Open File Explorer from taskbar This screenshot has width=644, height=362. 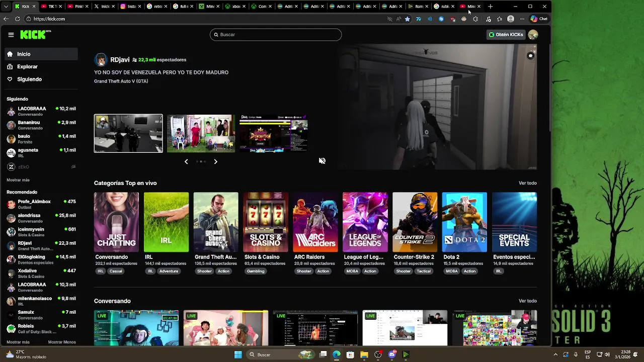(x=364, y=354)
